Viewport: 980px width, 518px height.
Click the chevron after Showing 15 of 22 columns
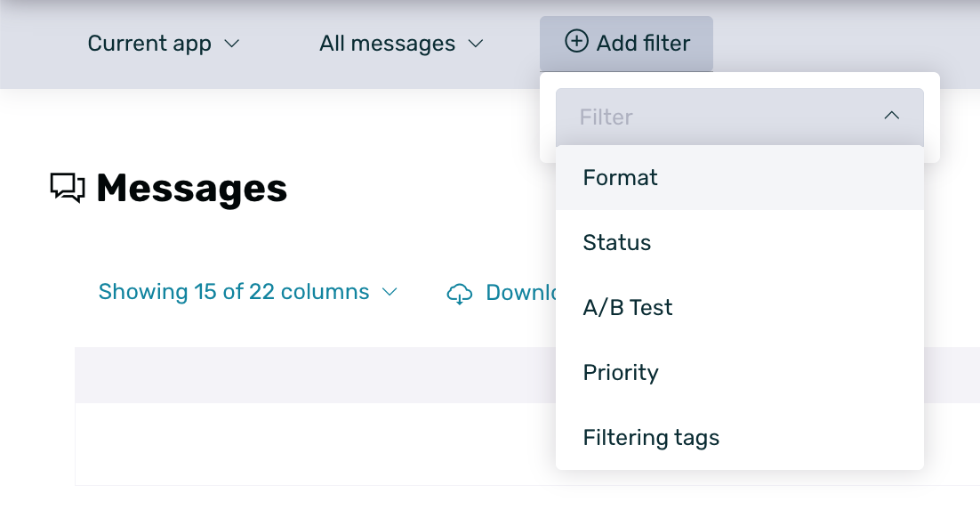(390, 292)
